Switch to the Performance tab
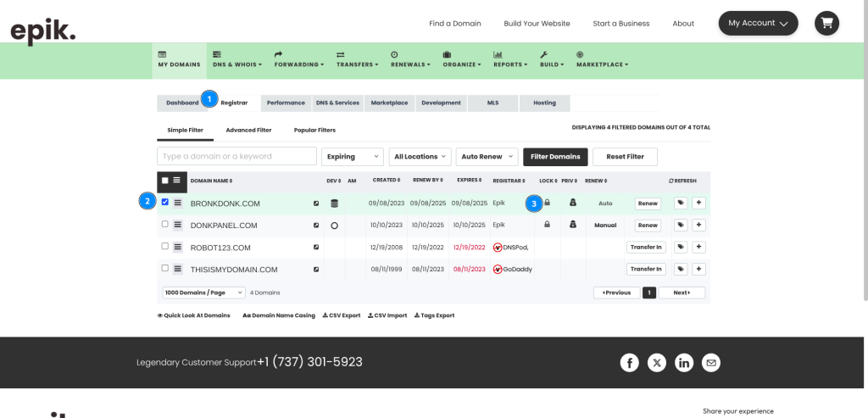868x418 pixels. click(x=286, y=103)
